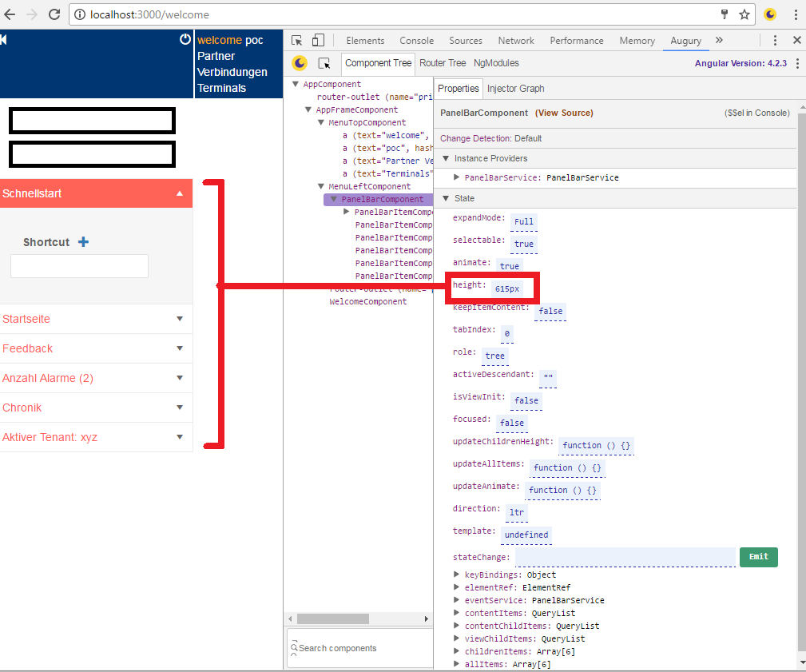The image size is (806, 672).
Task: Click the power icon in the blue header
Action: 185,39
